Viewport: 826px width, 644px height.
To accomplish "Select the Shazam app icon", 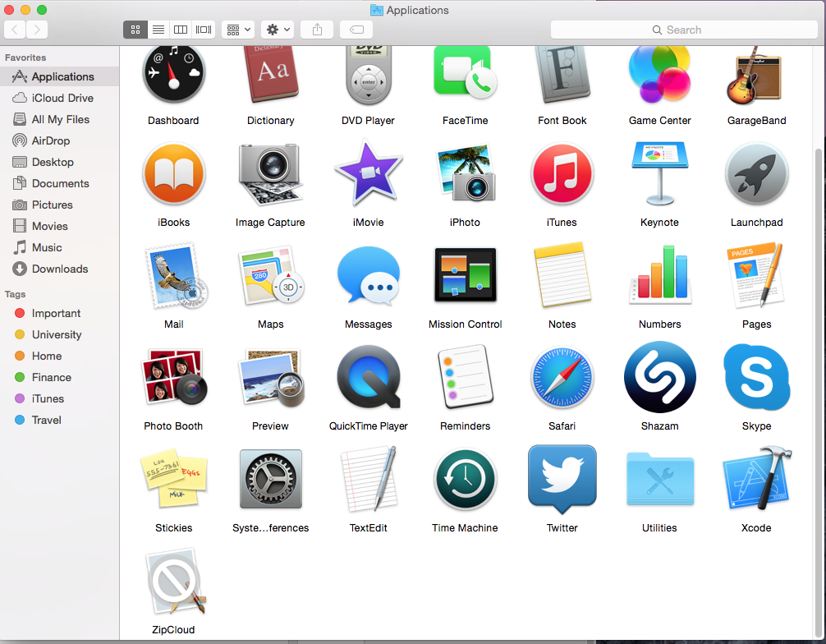I will coord(659,377).
